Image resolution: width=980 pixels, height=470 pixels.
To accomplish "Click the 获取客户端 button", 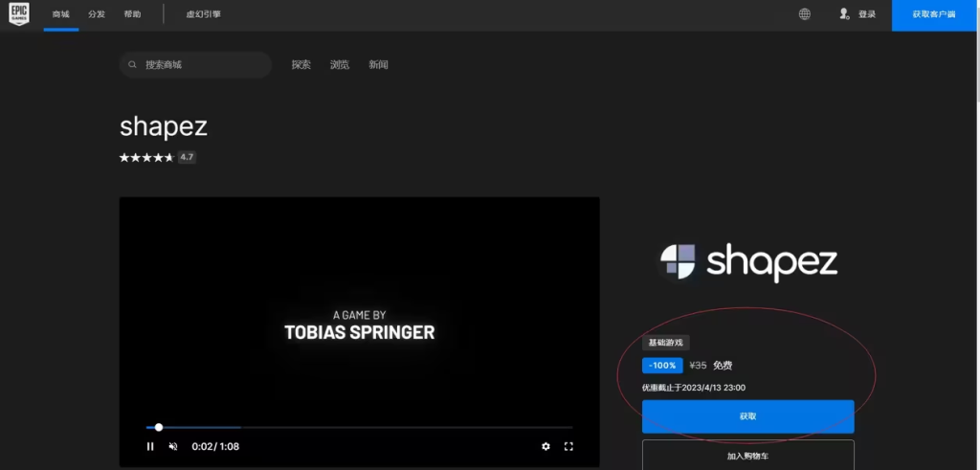I will (934, 15).
